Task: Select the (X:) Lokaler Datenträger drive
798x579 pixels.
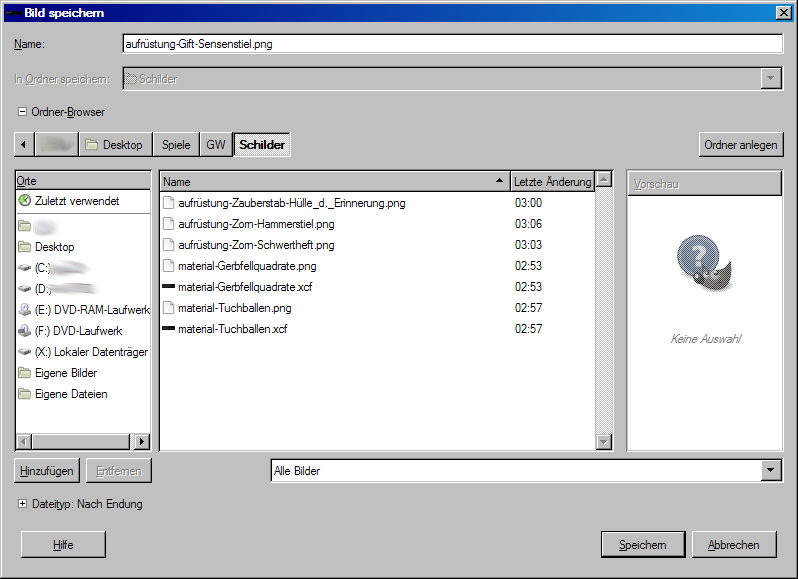Action: [90, 352]
